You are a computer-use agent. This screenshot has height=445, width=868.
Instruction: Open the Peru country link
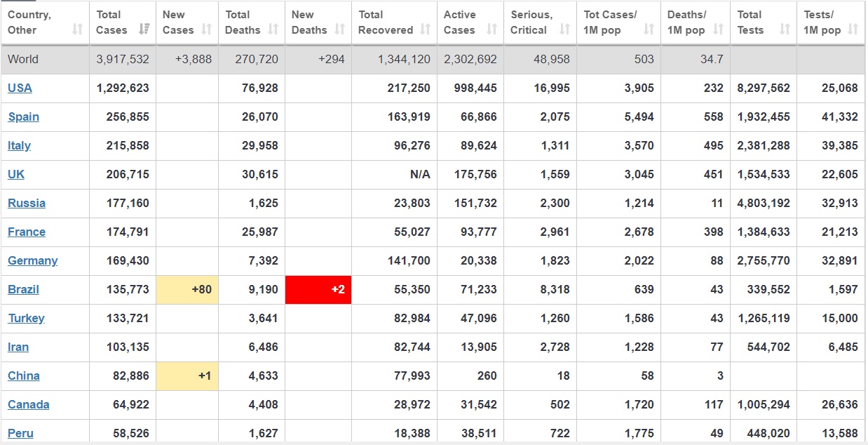tap(20, 433)
